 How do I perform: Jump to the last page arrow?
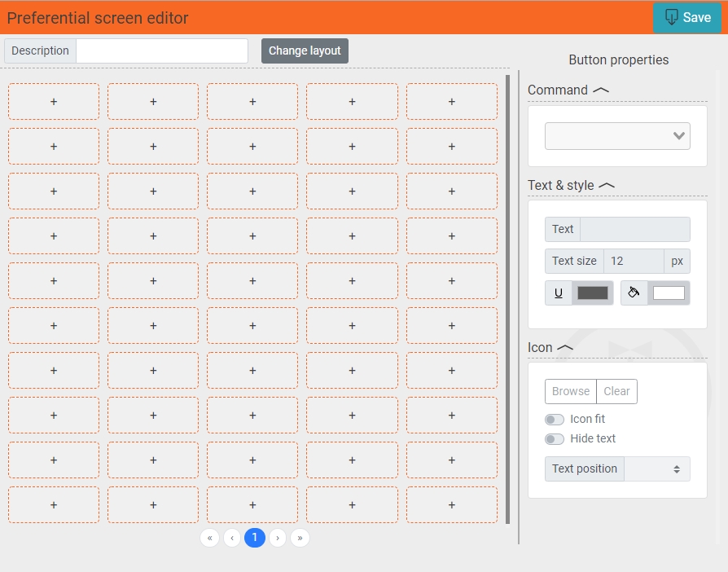300,538
